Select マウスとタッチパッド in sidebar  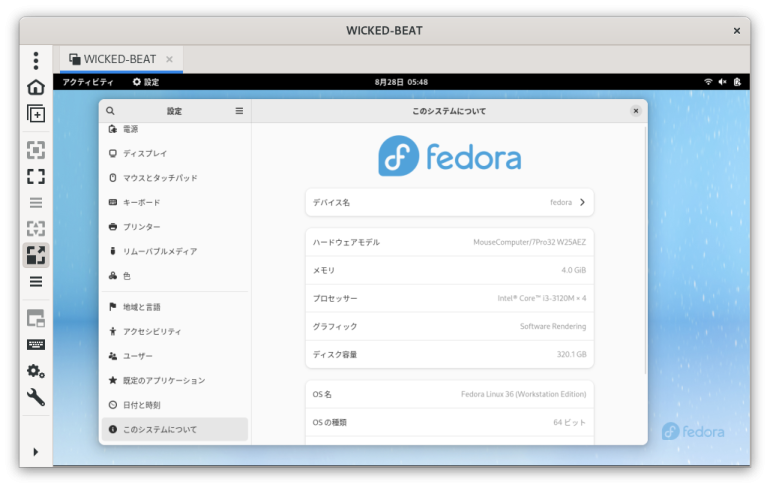click(160, 178)
